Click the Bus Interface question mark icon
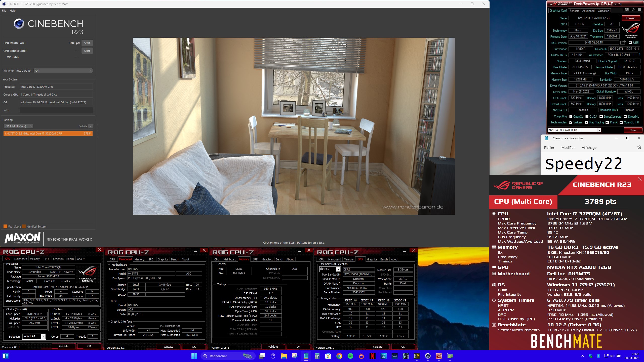 pyautogui.click(x=639, y=55)
